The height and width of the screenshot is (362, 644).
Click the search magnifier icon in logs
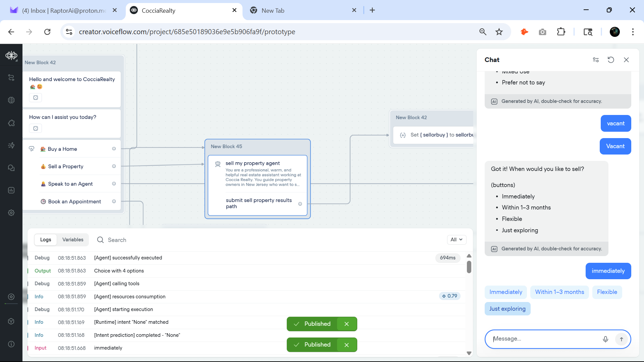[x=100, y=240]
